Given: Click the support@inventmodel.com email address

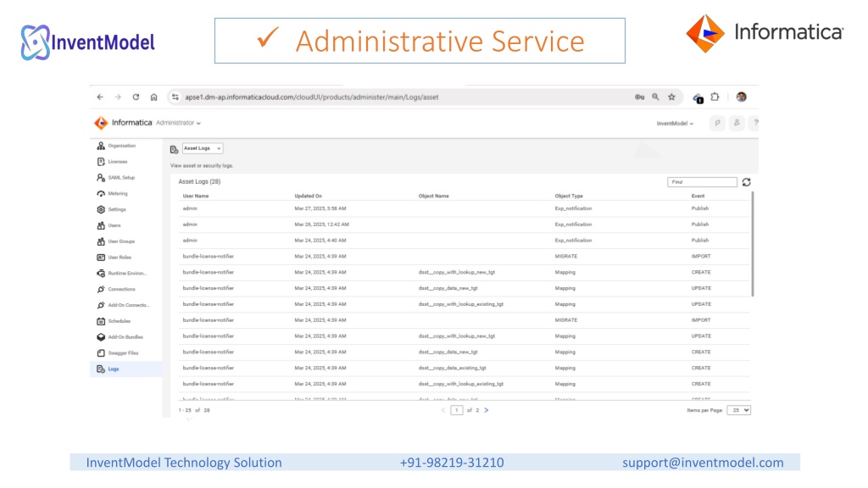Looking at the screenshot, I should pos(703,463).
